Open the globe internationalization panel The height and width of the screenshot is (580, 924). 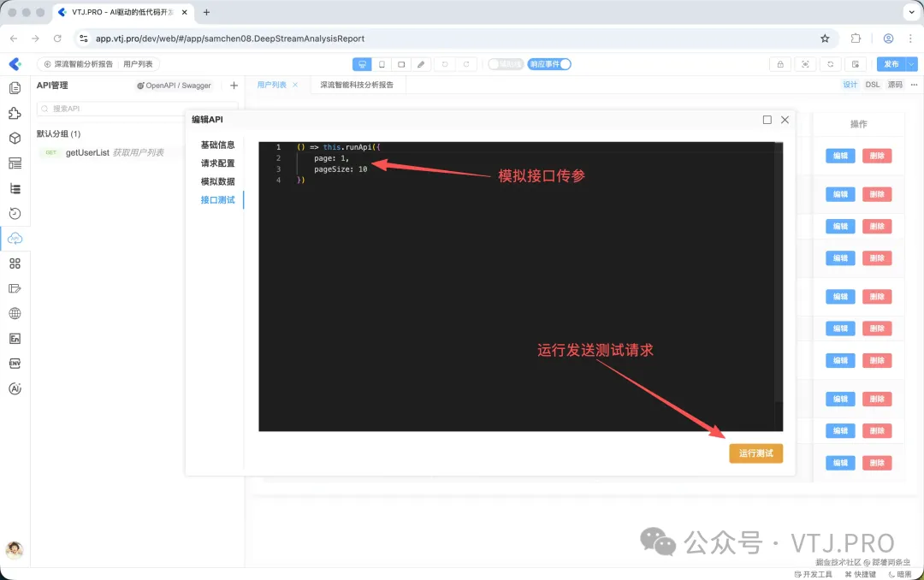coord(14,313)
